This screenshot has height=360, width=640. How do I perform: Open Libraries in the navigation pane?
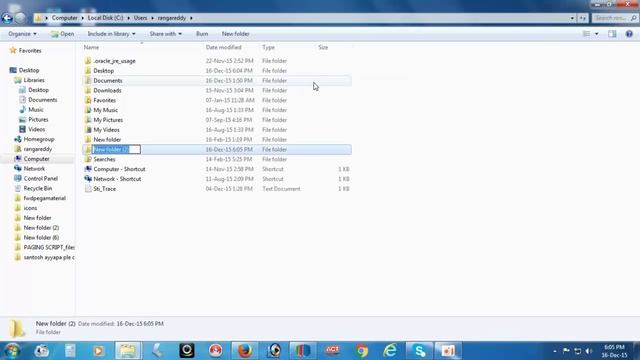click(34, 80)
